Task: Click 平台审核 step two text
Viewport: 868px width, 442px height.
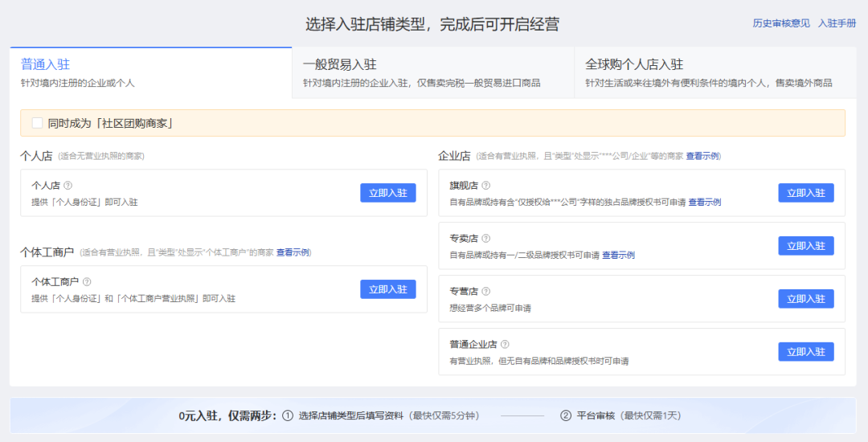Action: (x=596, y=415)
